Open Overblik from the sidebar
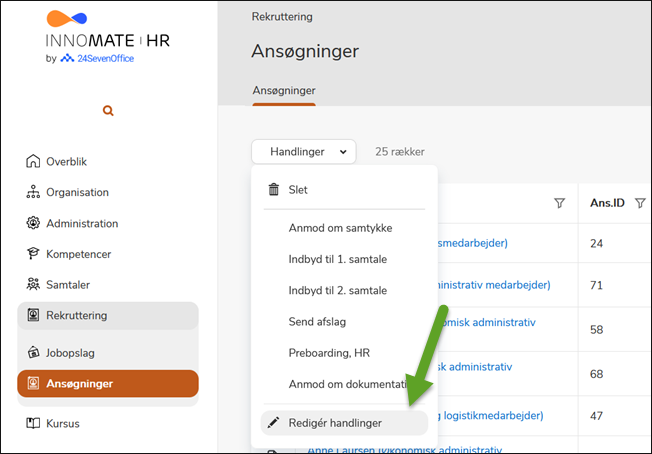The width and height of the screenshot is (652, 454). click(69, 162)
